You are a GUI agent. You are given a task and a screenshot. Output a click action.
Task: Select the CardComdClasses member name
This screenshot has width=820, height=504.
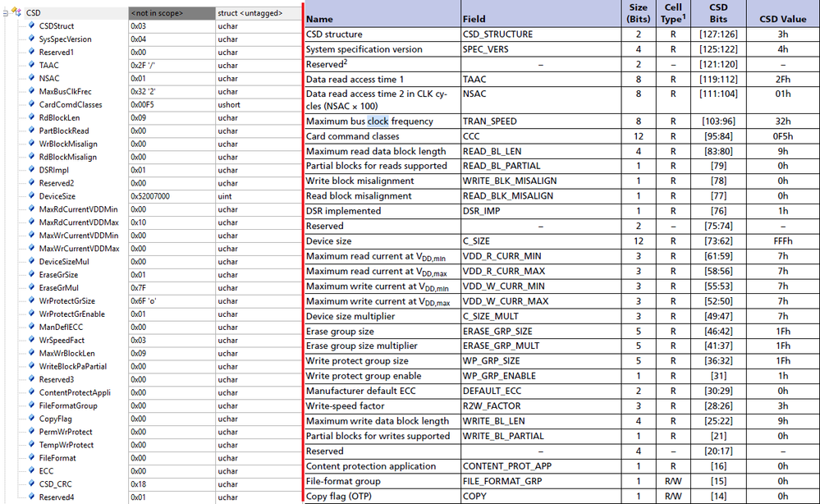tap(71, 104)
